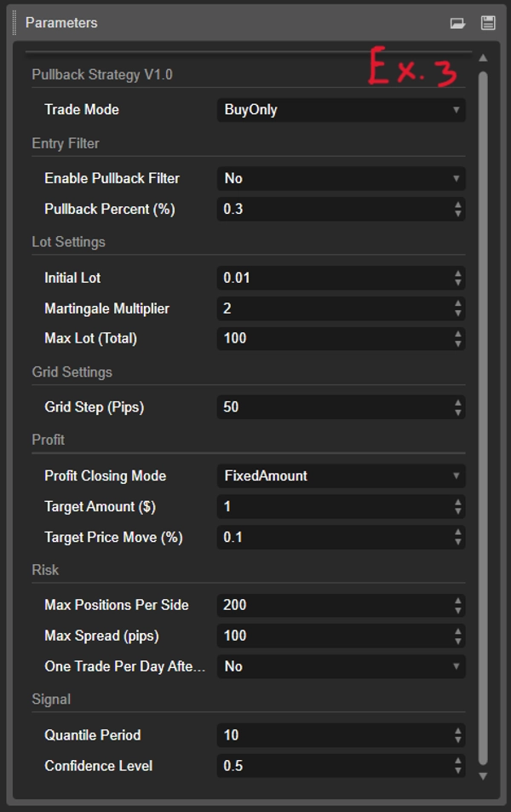
Task: Decrease Grid Step pips with down stepper
Action: click(458, 412)
